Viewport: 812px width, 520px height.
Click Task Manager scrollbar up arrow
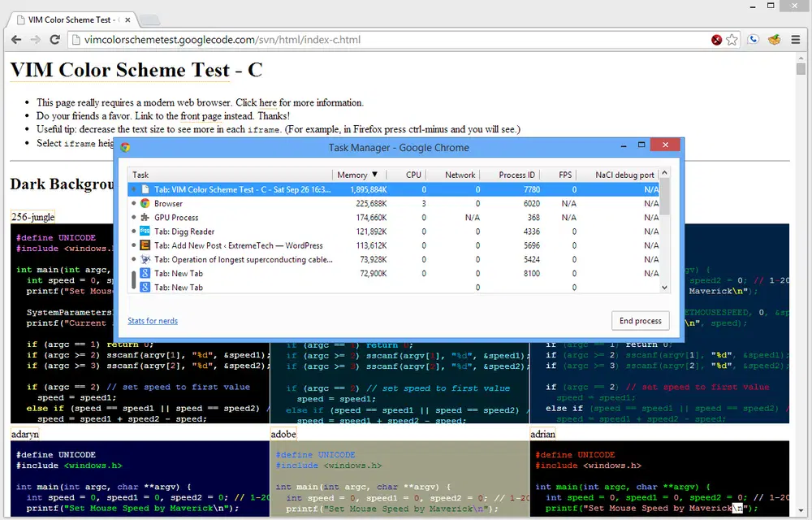click(665, 173)
